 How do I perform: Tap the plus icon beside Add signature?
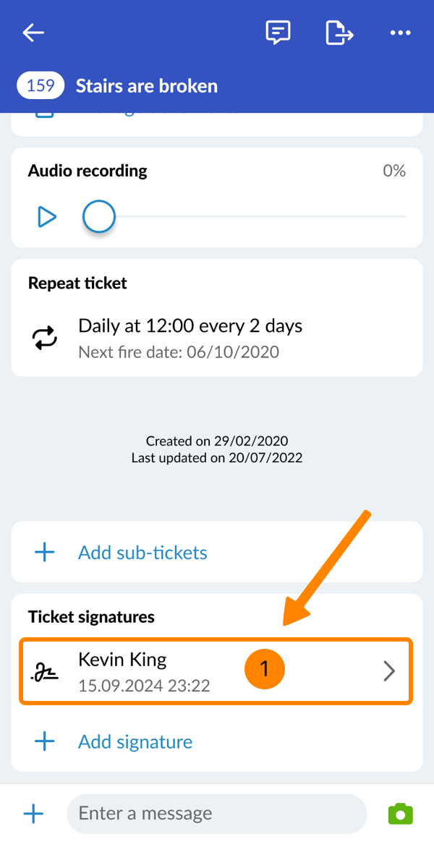click(x=45, y=741)
